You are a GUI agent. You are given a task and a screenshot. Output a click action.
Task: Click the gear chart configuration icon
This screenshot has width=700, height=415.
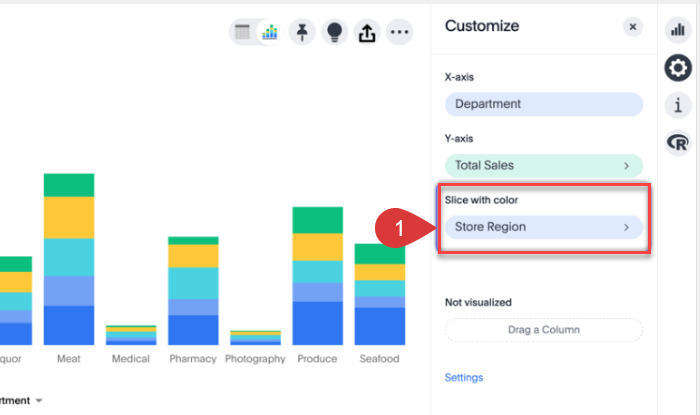tap(678, 68)
